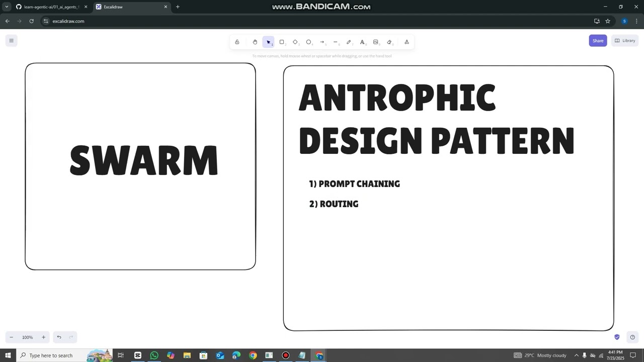
Task: Select the SWARM text element
Action: pos(143,161)
